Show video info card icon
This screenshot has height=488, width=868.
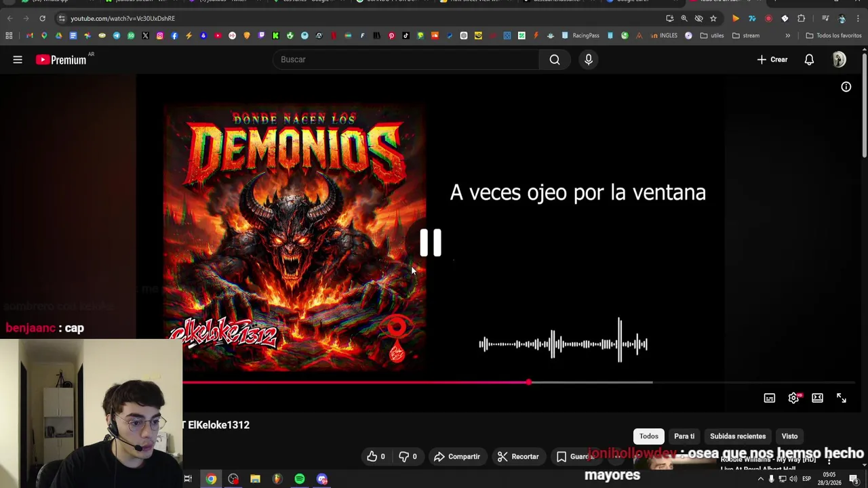(846, 87)
